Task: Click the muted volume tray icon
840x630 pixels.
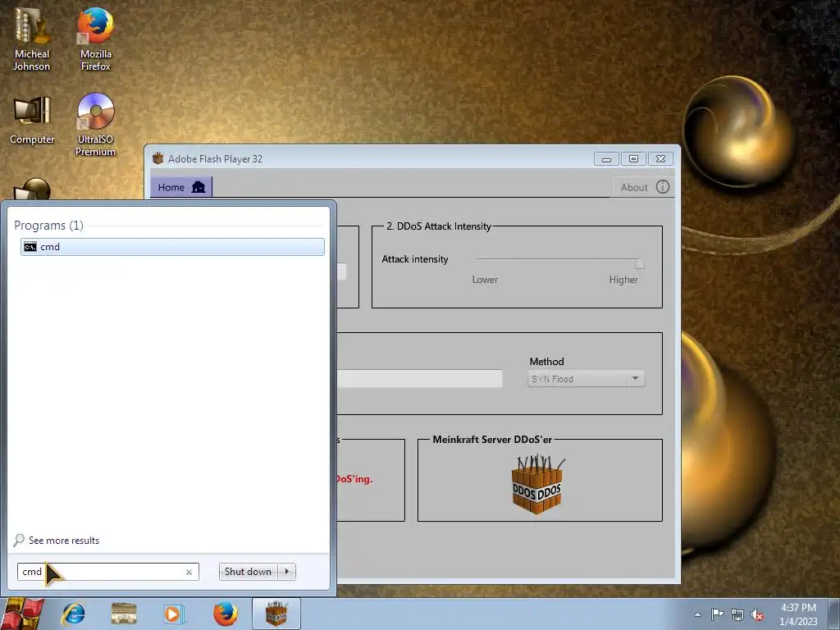Action: point(757,614)
